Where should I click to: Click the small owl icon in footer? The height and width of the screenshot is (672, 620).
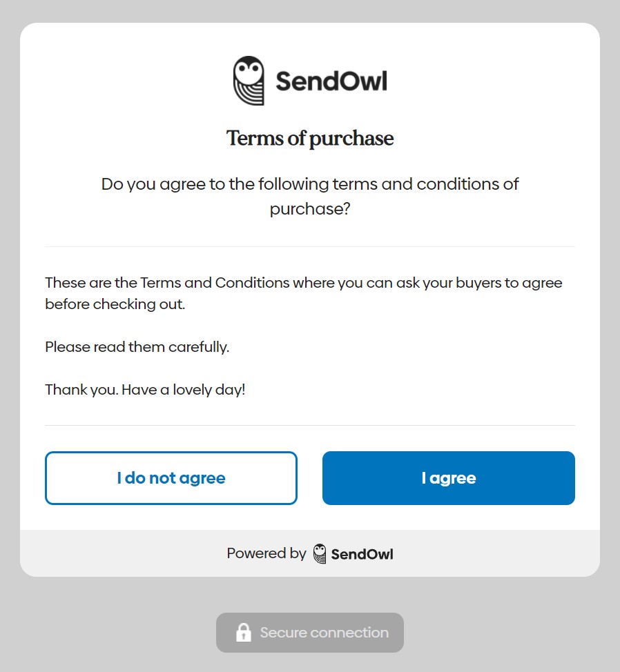point(320,553)
